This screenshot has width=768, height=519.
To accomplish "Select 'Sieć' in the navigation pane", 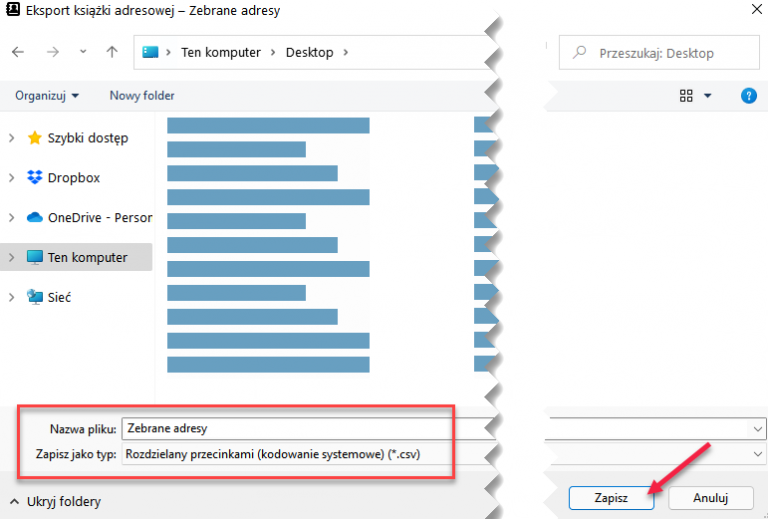I will point(59,297).
